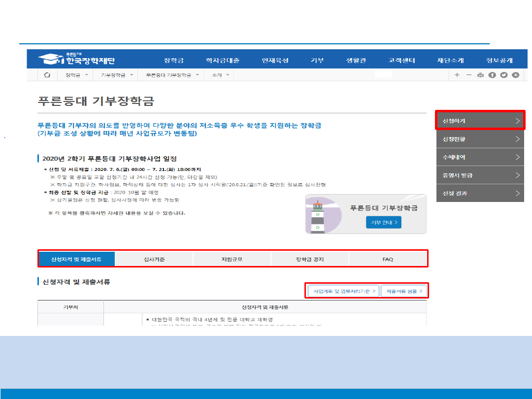Click the zoom in plus icon
This screenshot has width=532, height=399.
(x=457, y=75)
